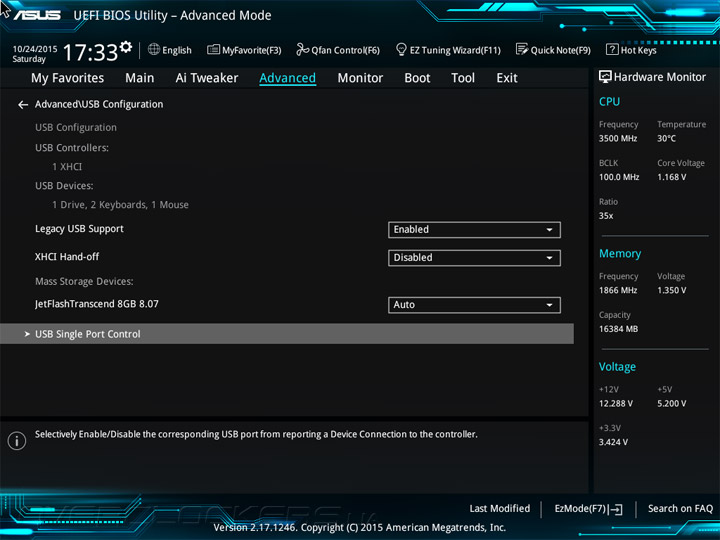Viewport: 720px width, 540px height.
Task: Click the 10/24/2015 date text
Action: pos(35,49)
